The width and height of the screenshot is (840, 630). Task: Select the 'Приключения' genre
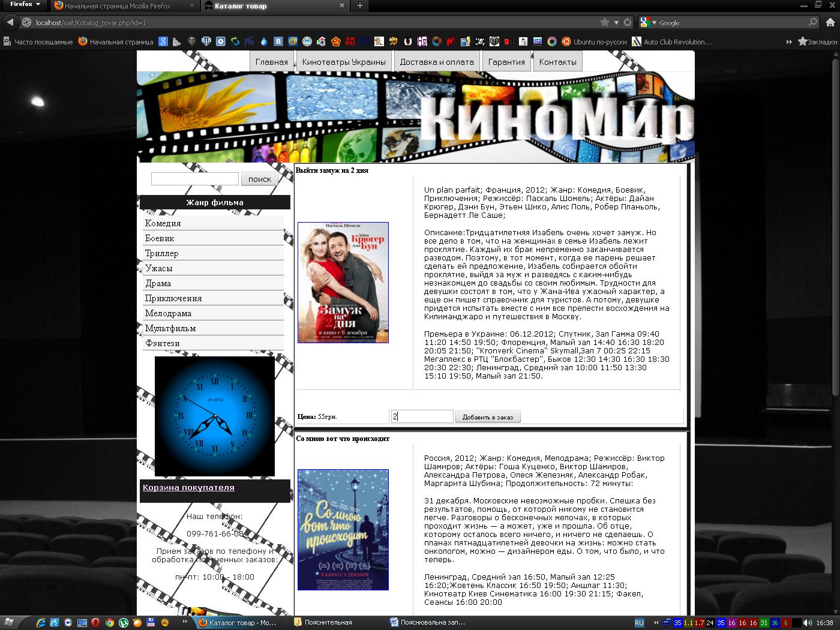[214, 298]
